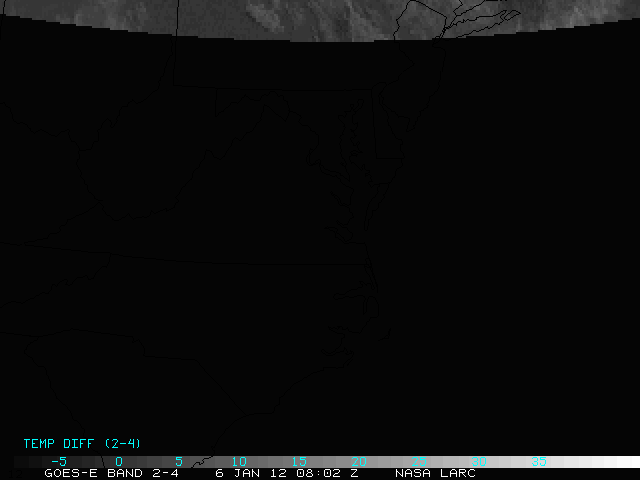Select the 5 value on the scale bar
The width and height of the screenshot is (640, 480).
(178, 462)
